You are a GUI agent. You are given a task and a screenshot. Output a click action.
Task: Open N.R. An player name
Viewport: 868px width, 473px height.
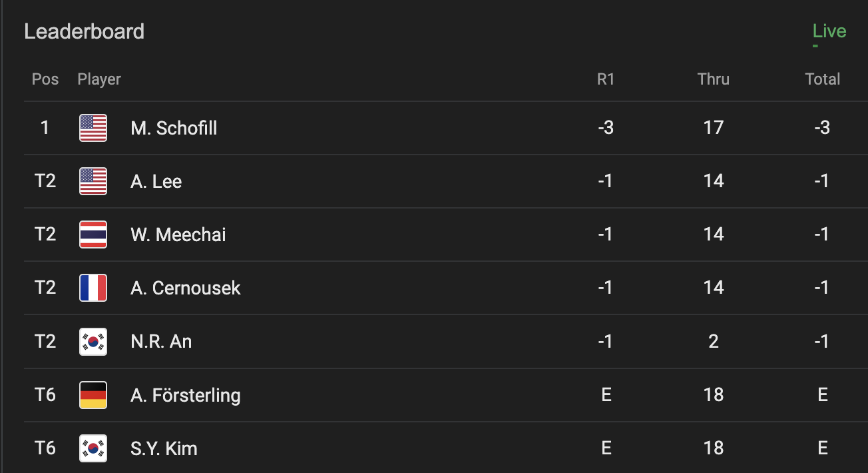tap(161, 341)
